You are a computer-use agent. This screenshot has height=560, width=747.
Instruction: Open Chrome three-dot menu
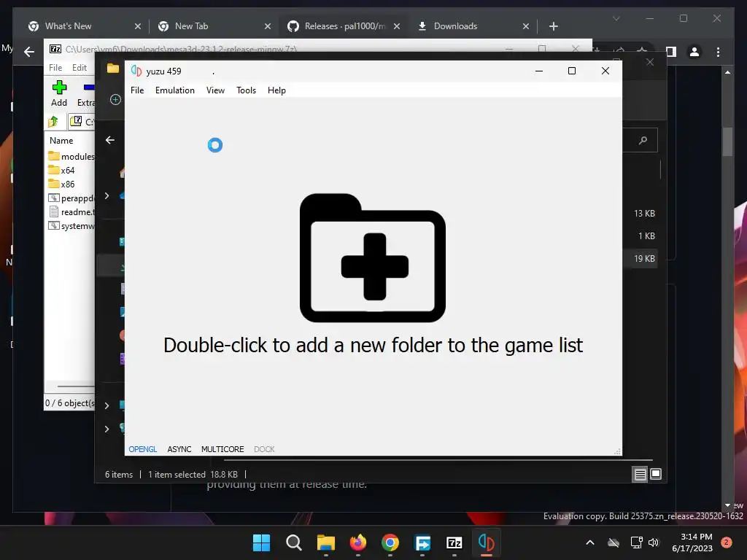point(718,52)
